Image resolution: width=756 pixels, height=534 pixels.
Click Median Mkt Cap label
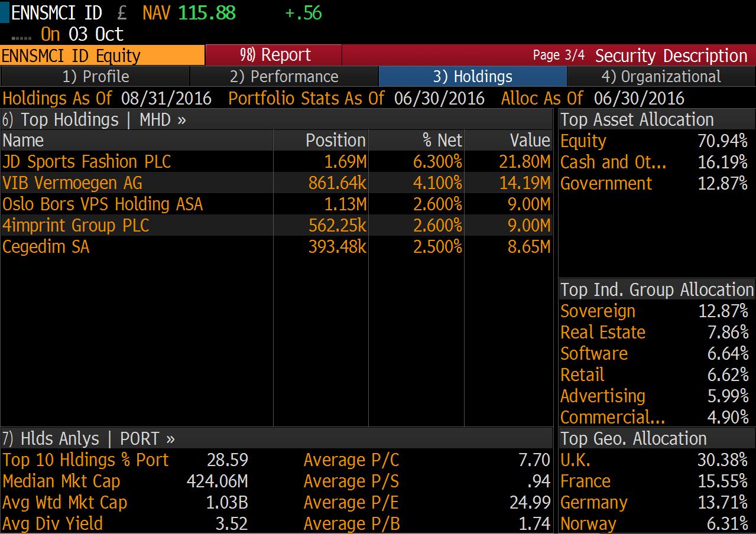(61, 481)
